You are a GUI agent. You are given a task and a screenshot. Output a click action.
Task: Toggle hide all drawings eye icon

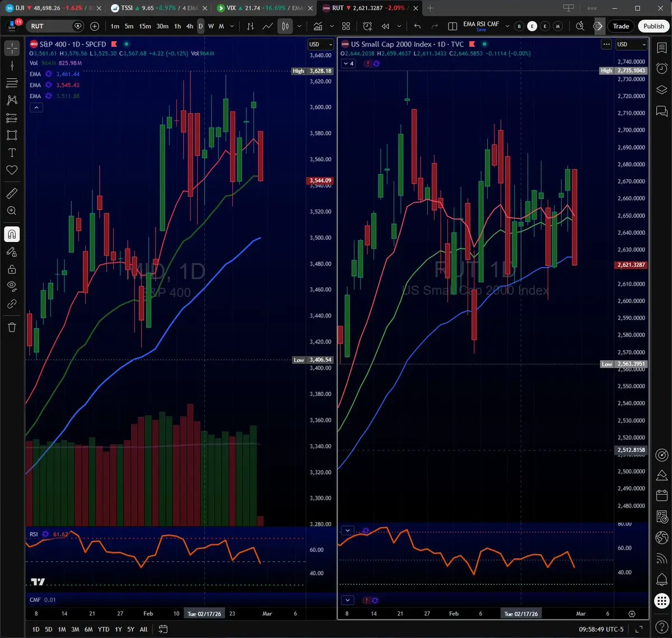[12, 286]
